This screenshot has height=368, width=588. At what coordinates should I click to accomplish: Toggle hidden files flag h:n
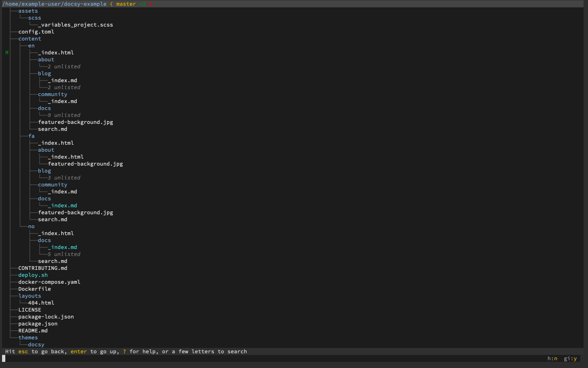point(552,359)
